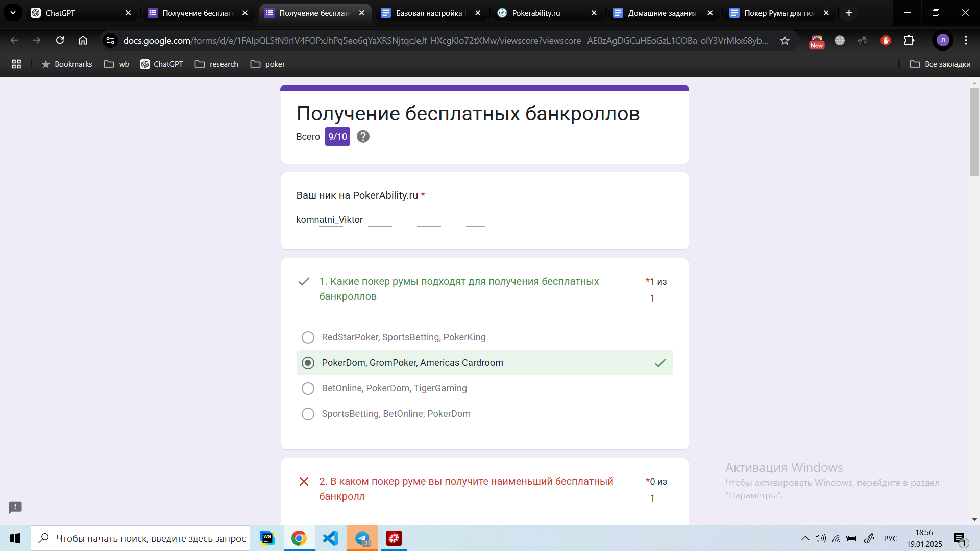This screenshot has height=551, width=980.
Task: Click the page vertical scrollbar thumb
Action: click(x=974, y=131)
